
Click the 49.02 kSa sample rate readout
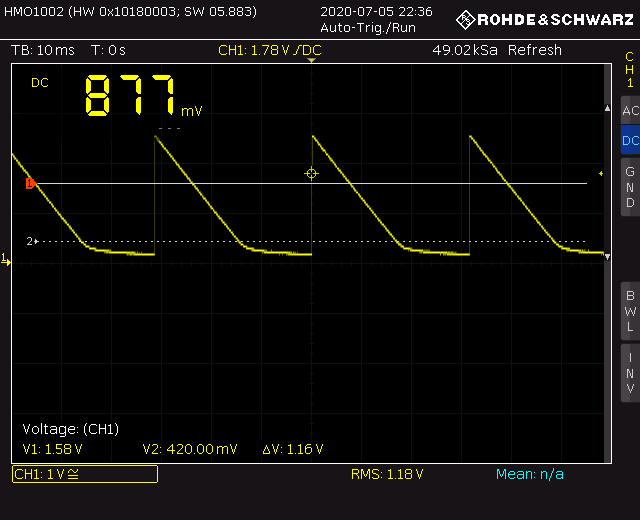(x=465, y=50)
